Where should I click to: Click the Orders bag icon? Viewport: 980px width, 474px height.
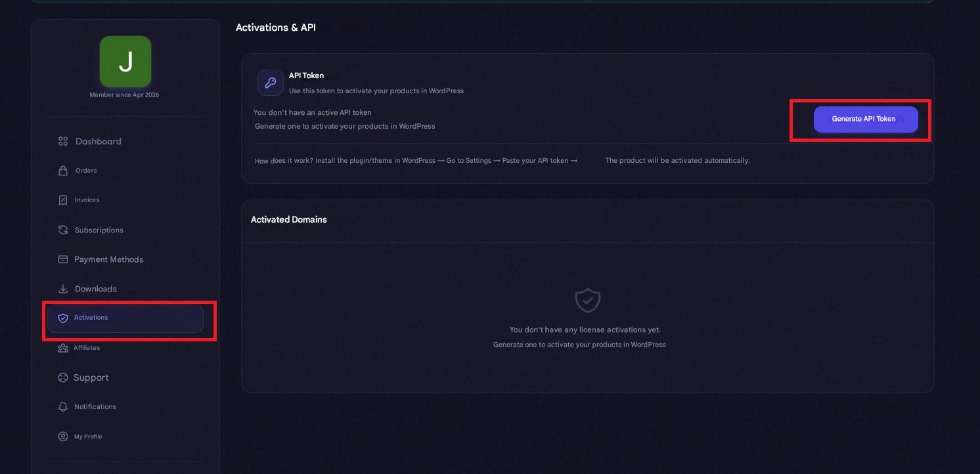click(63, 171)
